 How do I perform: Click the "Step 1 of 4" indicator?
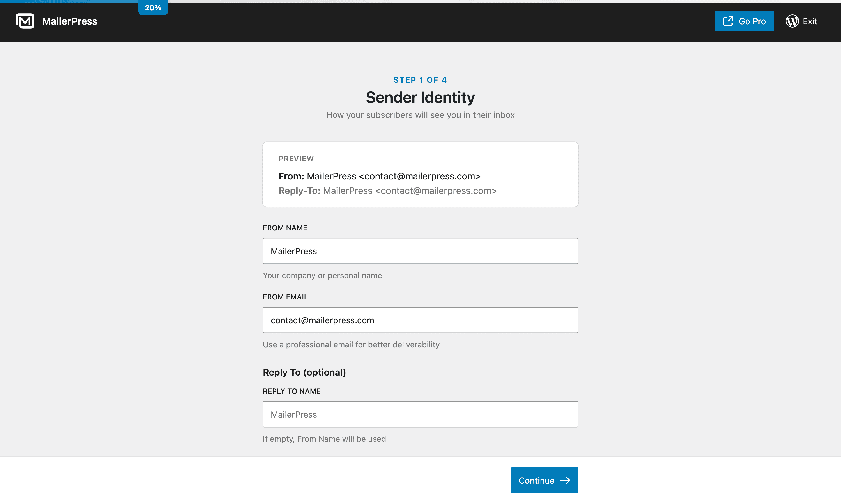point(420,80)
